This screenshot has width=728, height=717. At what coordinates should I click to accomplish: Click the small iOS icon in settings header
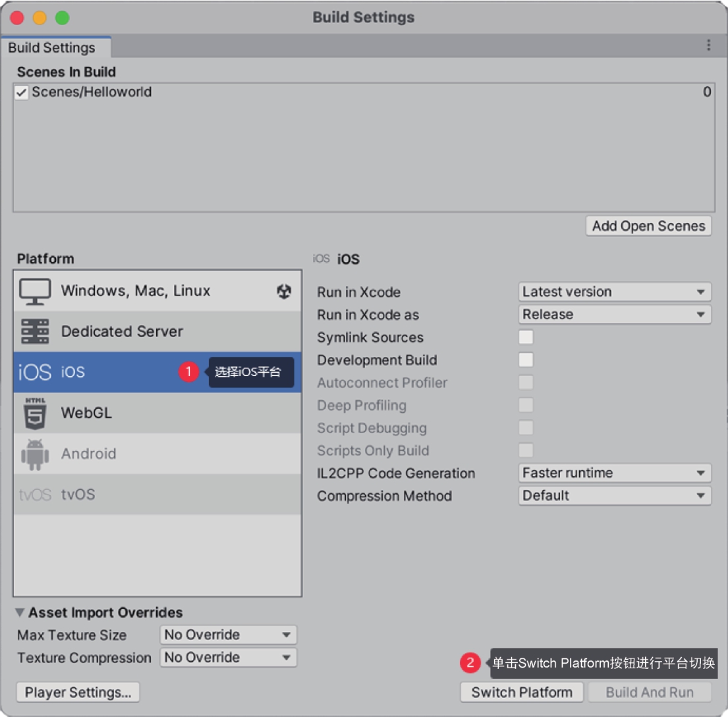(x=321, y=259)
